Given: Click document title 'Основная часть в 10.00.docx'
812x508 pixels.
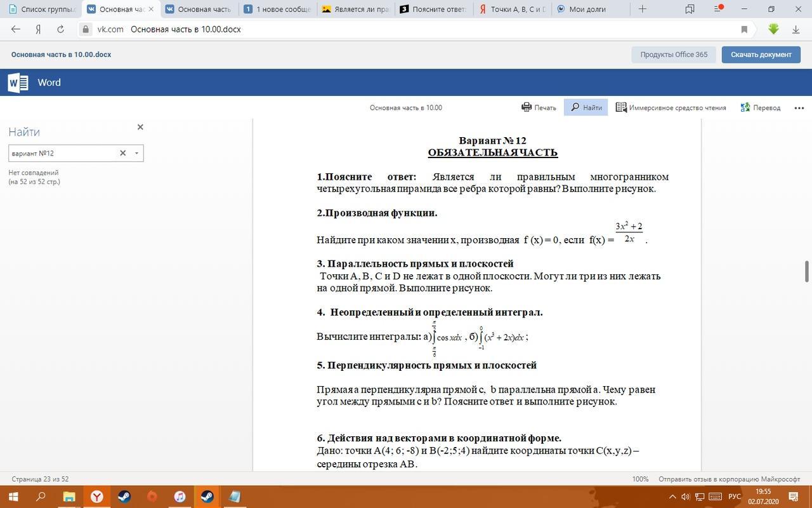Looking at the screenshot, I should pos(61,55).
